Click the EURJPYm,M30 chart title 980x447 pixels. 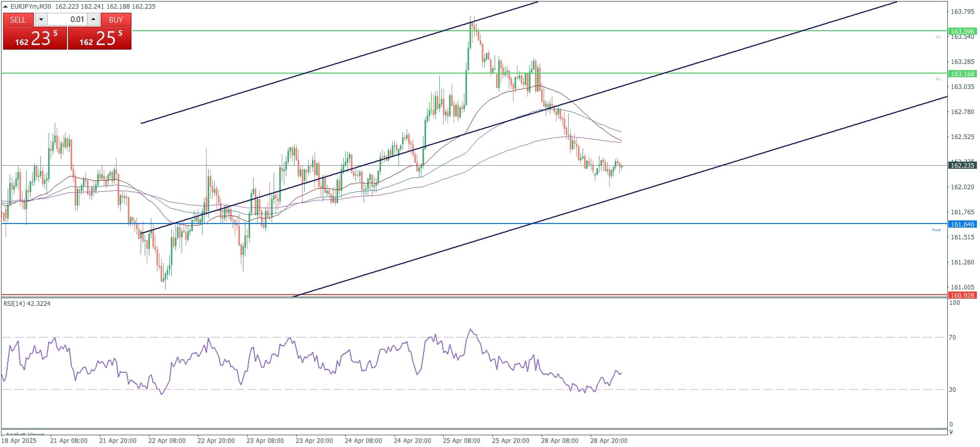[31, 7]
